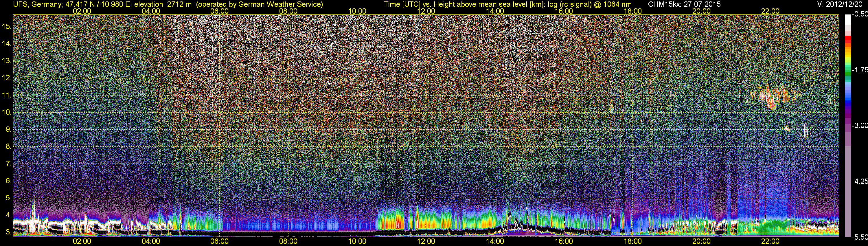Viewport: 868px width, 246px height.
Task: Click the station title text "UFS, Germany"
Action: coord(37,4)
